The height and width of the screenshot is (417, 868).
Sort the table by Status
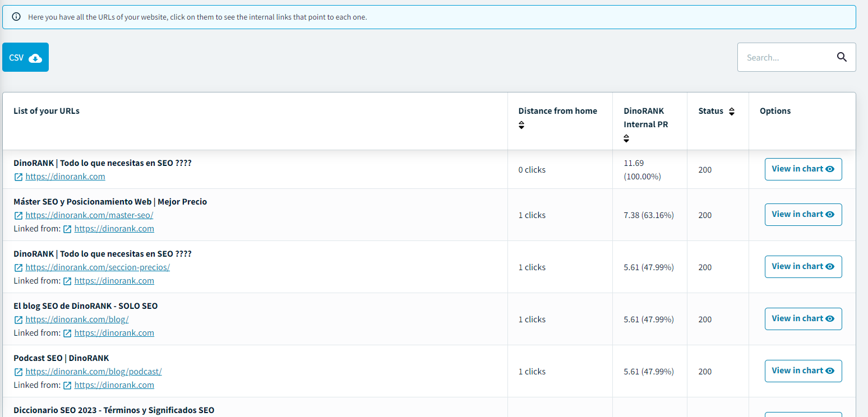point(731,112)
